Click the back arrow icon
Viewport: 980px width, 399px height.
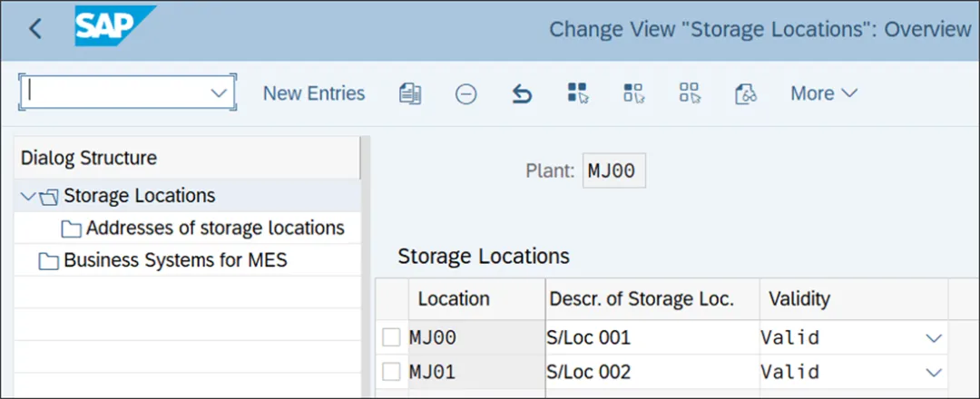(x=35, y=29)
